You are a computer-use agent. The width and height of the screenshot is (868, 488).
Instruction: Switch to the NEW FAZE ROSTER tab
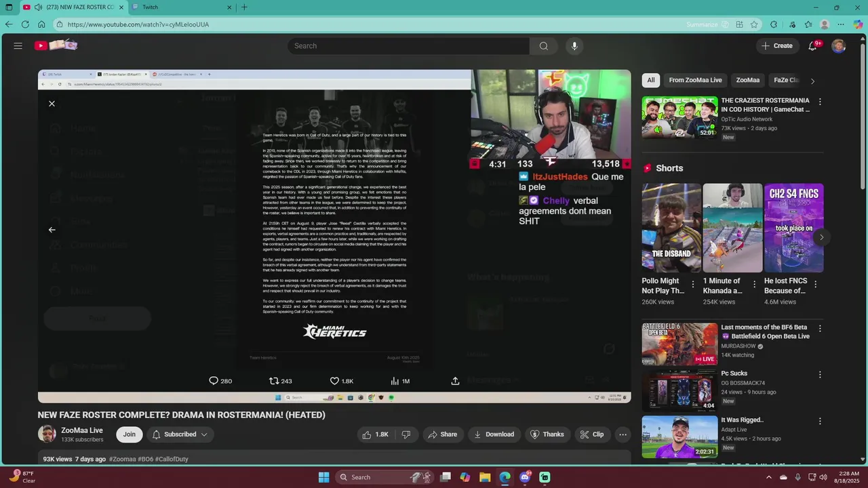tap(73, 7)
